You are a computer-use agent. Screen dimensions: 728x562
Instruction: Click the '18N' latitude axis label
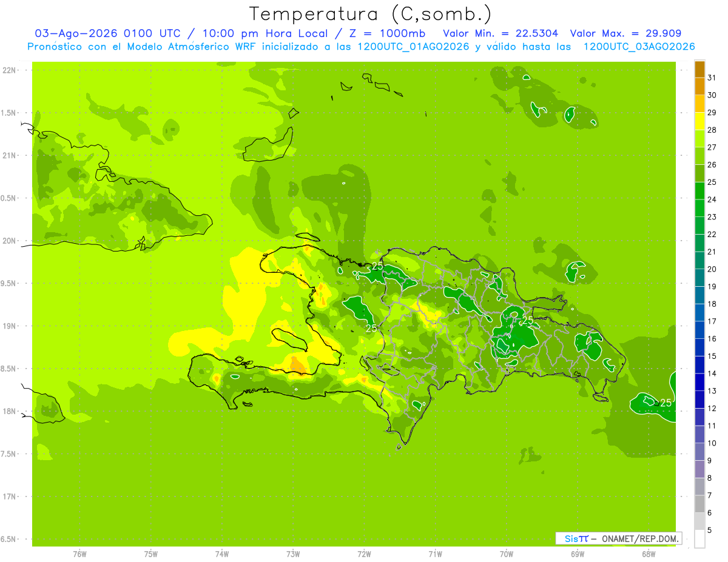[10, 411]
